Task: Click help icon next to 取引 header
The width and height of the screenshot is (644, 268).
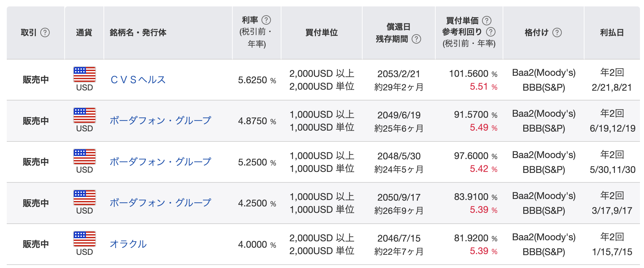Action: (x=45, y=32)
